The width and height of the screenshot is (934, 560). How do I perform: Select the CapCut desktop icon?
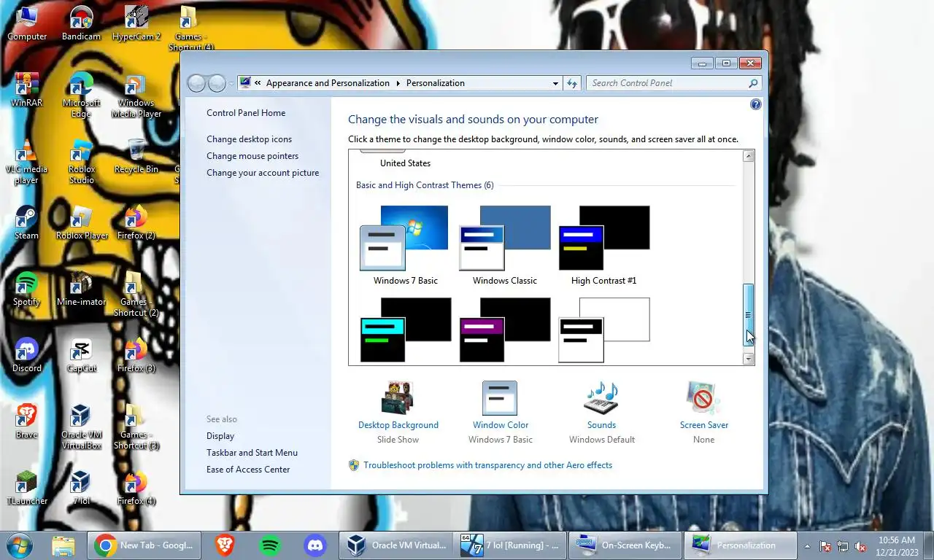81,355
